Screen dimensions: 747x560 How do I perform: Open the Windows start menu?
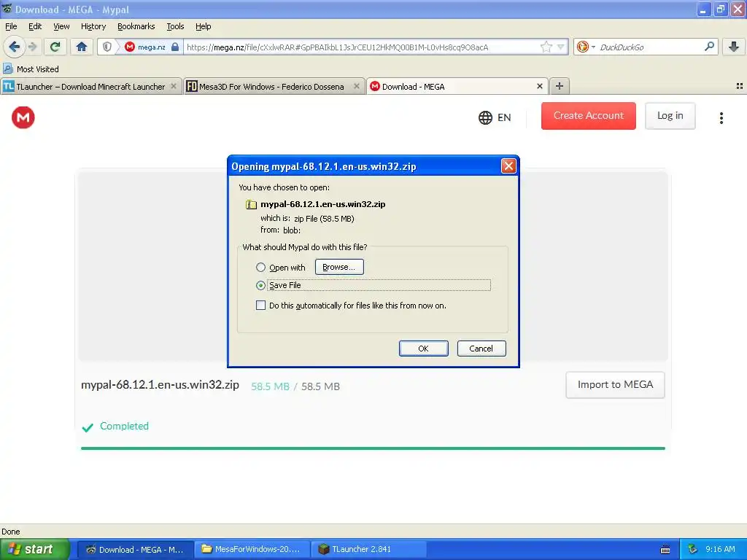click(34, 549)
